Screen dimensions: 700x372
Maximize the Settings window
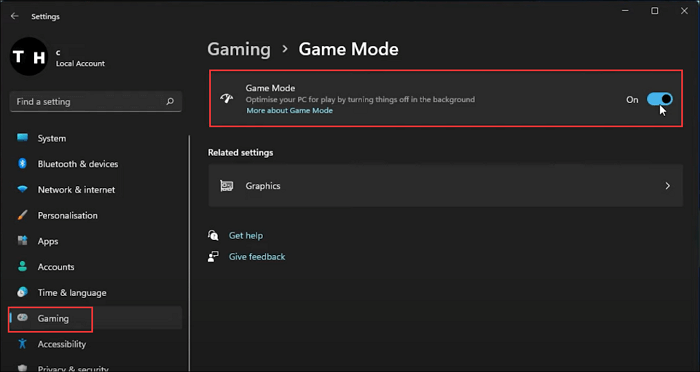654,11
